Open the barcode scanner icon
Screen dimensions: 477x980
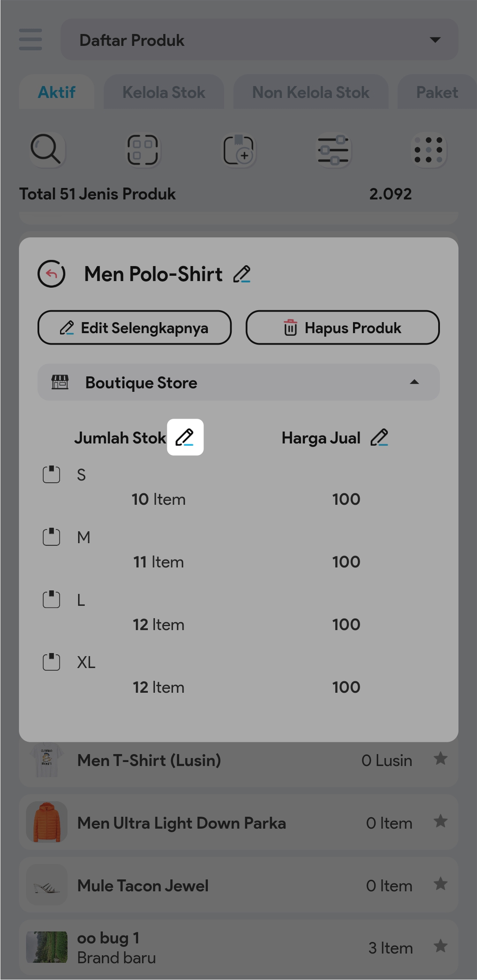(143, 150)
